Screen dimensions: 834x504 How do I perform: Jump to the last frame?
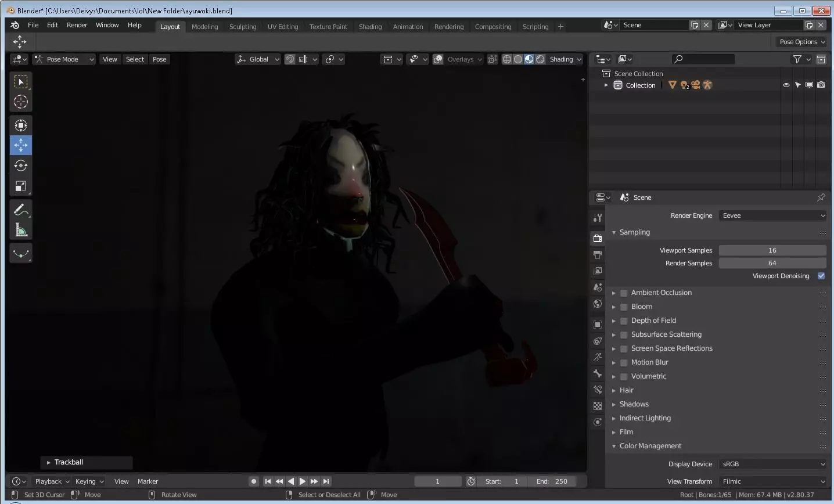coord(326,481)
